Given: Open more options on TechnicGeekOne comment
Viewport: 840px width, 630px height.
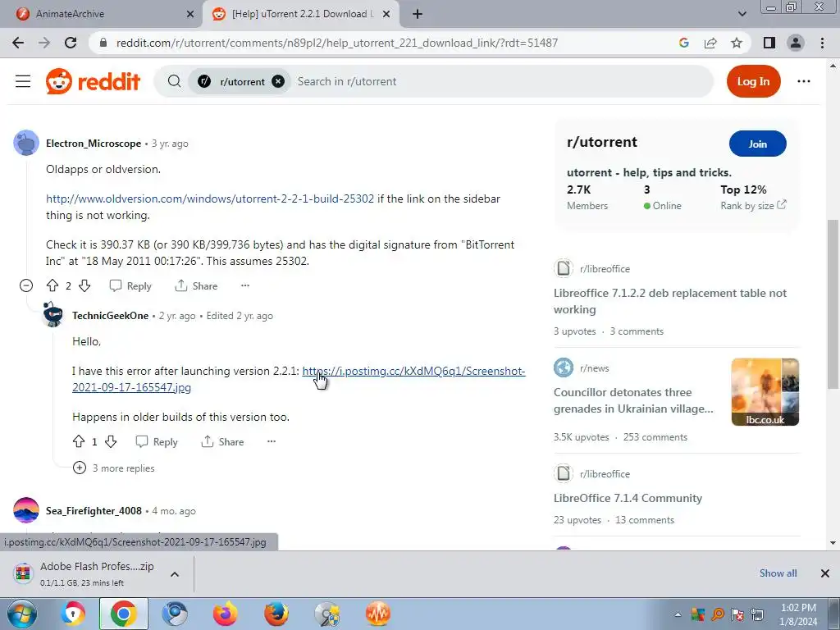Looking at the screenshot, I should [272, 441].
